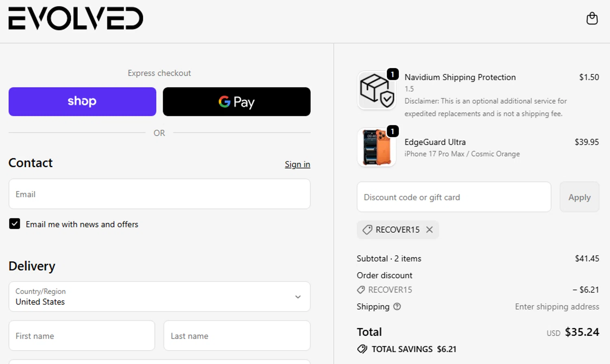Focus the Last name field
Viewport: 610px width, 364px height.
tap(237, 336)
